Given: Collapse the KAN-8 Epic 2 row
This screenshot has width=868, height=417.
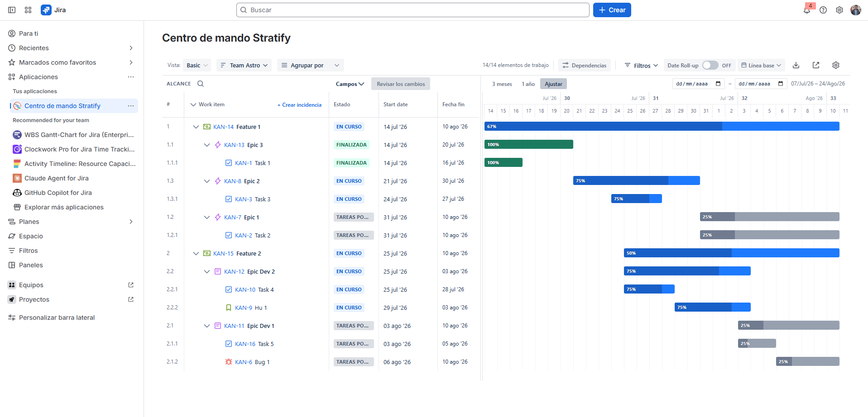Looking at the screenshot, I should (207, 181).
